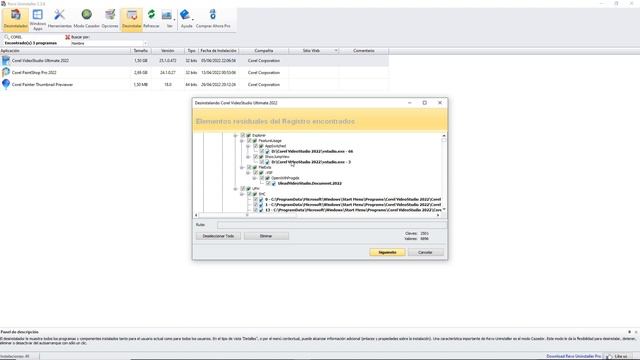Click Corel Painter Thumbnail Previewer icon
Viewport: 640px width, 360px height.
[x=6, y=84]
